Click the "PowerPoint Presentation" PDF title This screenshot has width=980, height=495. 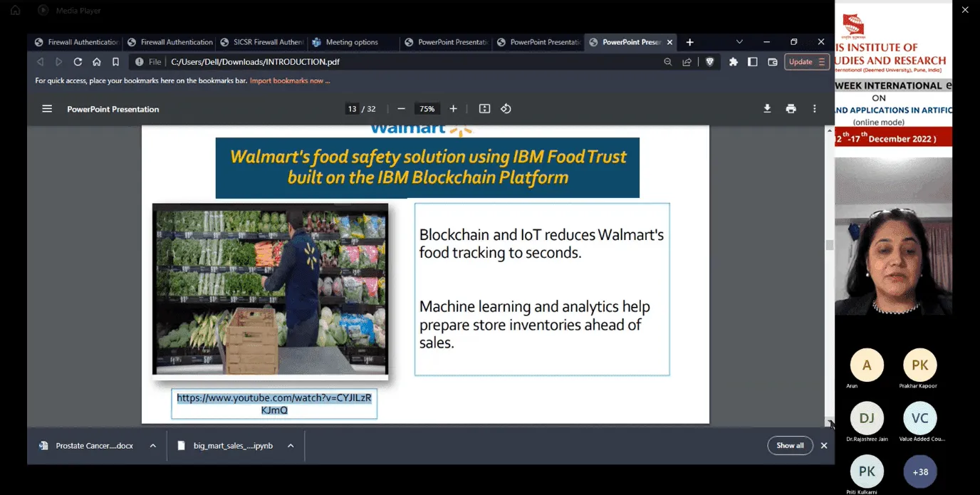(x=113, y=109)
